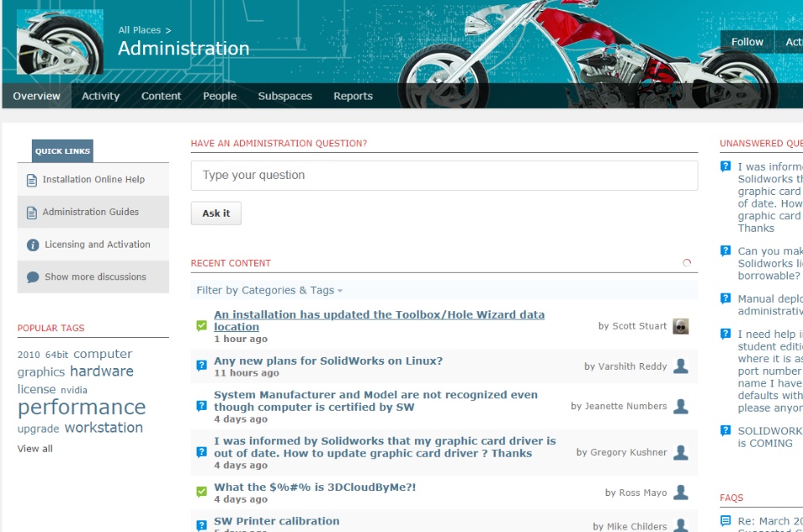Image resolution: width=803 pixels, height=532 pixels.
Task: Click Varshith Reddy's avatar icon
Action: (x=681, y=366)
